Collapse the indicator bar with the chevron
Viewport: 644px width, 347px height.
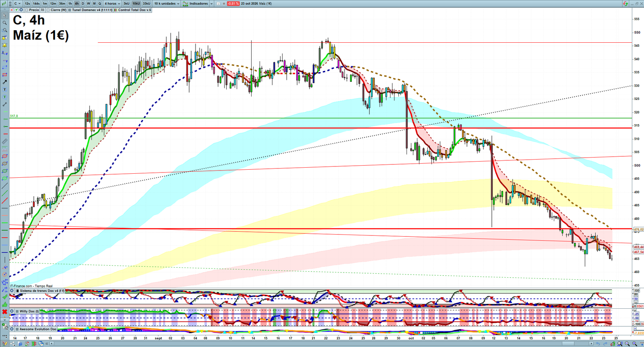coord(4,10)
